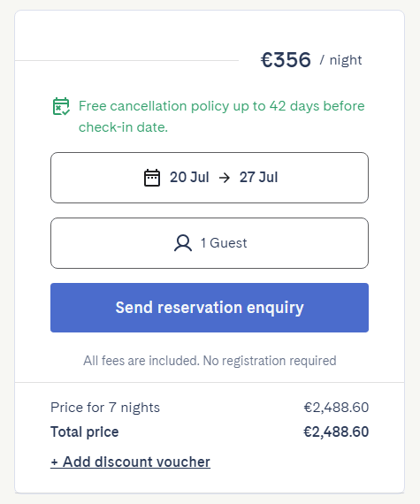420x504 pixels.
Task: Open the 1 Guest selector
Action: [x=209, y=243]
